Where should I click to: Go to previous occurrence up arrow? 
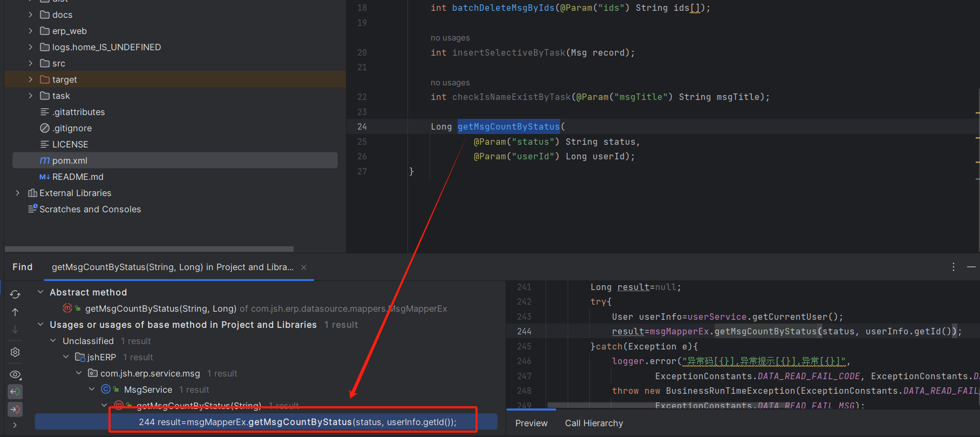tap(15, 312)
